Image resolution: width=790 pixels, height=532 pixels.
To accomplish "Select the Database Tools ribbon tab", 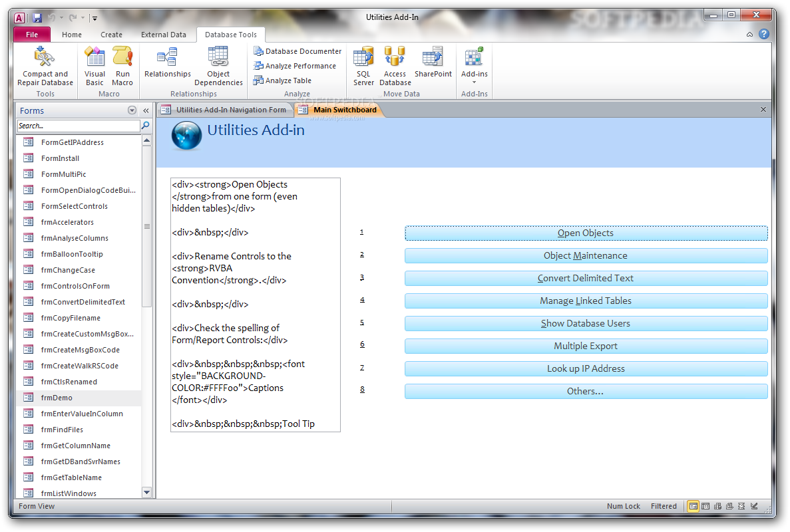I will (x=231, y=35).
